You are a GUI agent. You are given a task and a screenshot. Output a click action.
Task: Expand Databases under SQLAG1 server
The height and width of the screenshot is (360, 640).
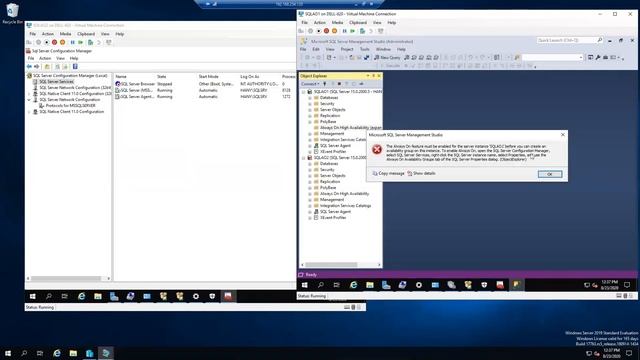click(309, 98)
